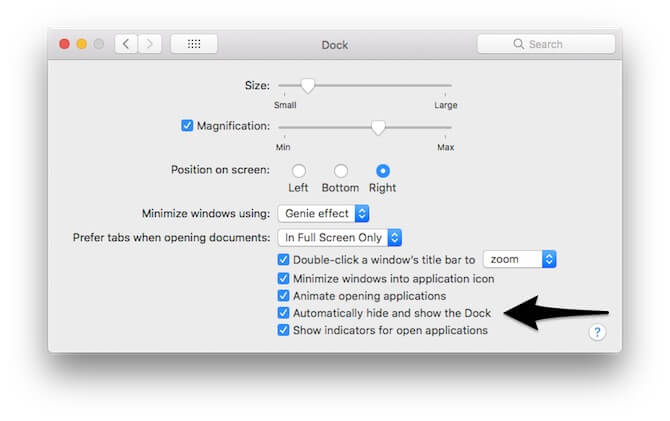Screen dimensions: 670x421
Task: Open Dock help with question mark button
Action: coord(597,332)
